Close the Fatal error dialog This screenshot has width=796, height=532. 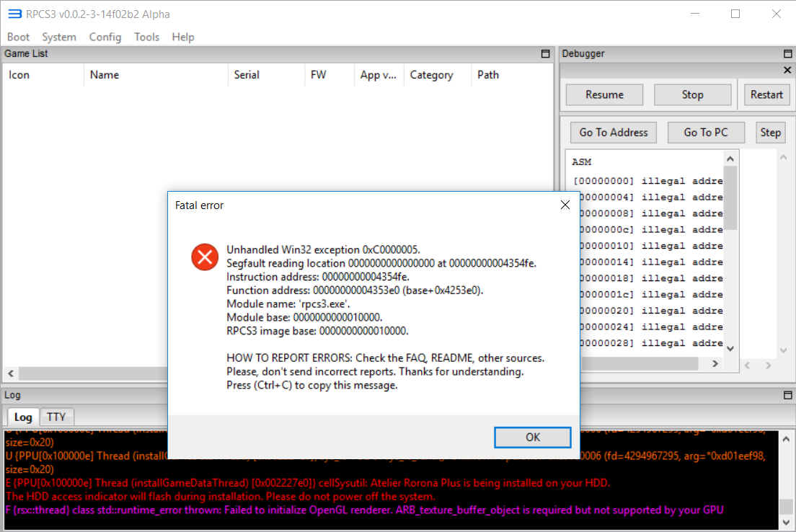[565, 205]
